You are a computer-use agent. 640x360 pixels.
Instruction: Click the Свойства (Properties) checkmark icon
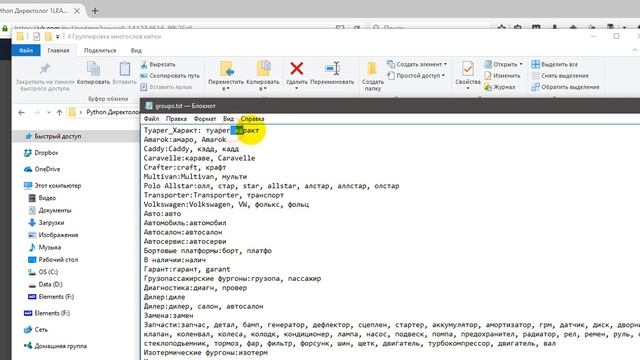(x=468, y=69)
